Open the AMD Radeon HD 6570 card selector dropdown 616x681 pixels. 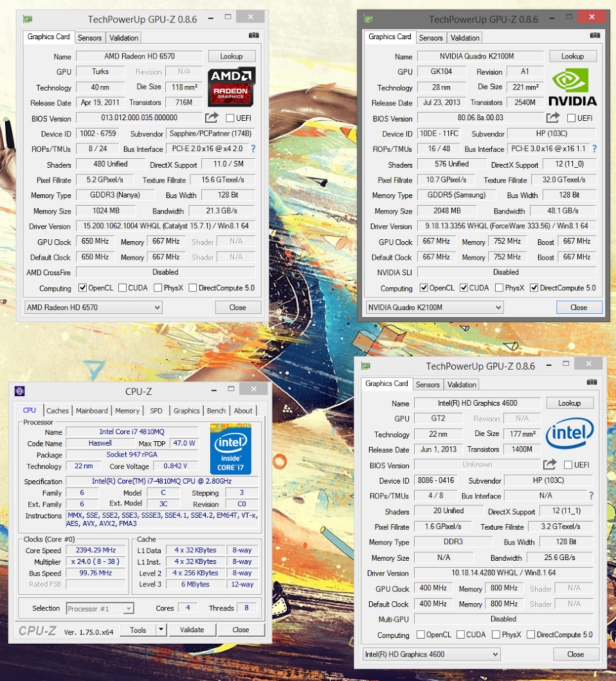coord(93,307)
